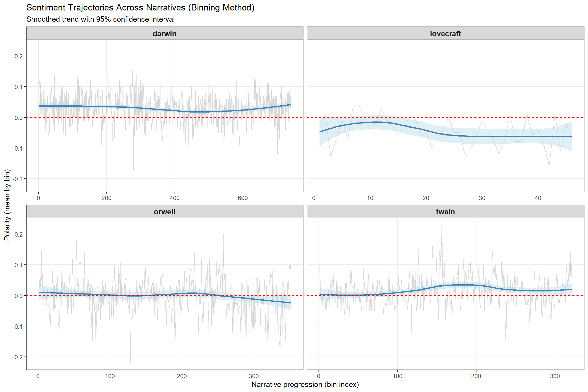
Task: Click the 100 tick label under twain
Action: point(397,376)
